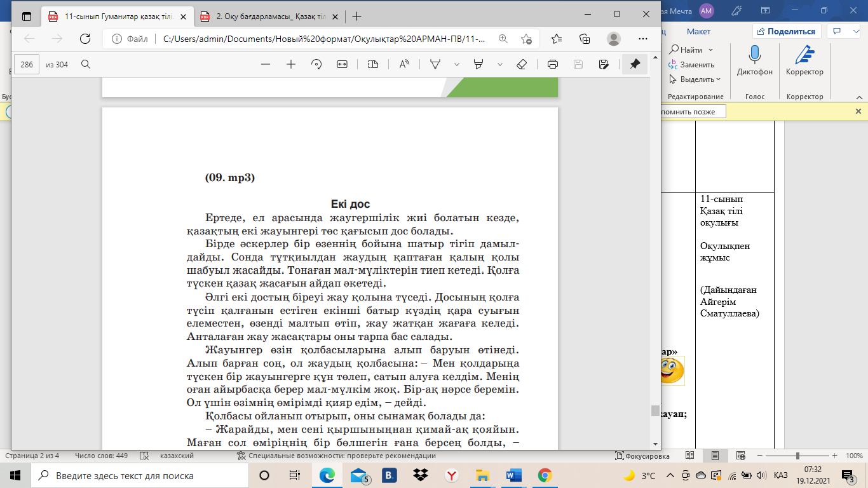The height and width of the screenshot is (488, 868).
Task: Click the PDF search magnifier icon
Action: [86, 64]
